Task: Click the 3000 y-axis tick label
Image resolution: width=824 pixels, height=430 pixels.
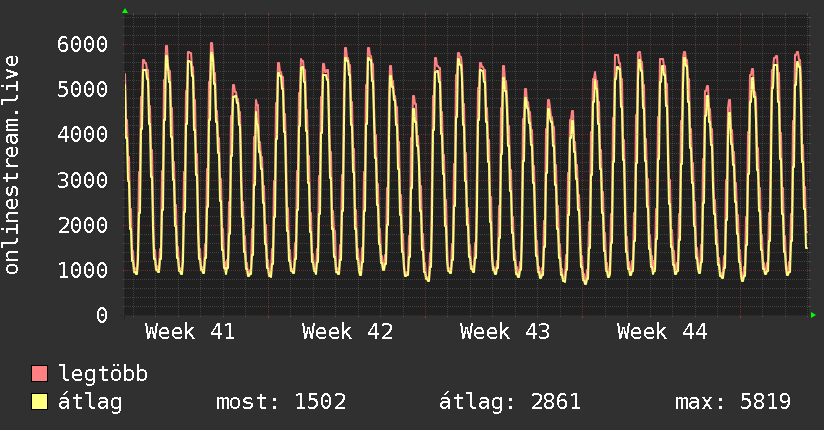Action: 84,180
